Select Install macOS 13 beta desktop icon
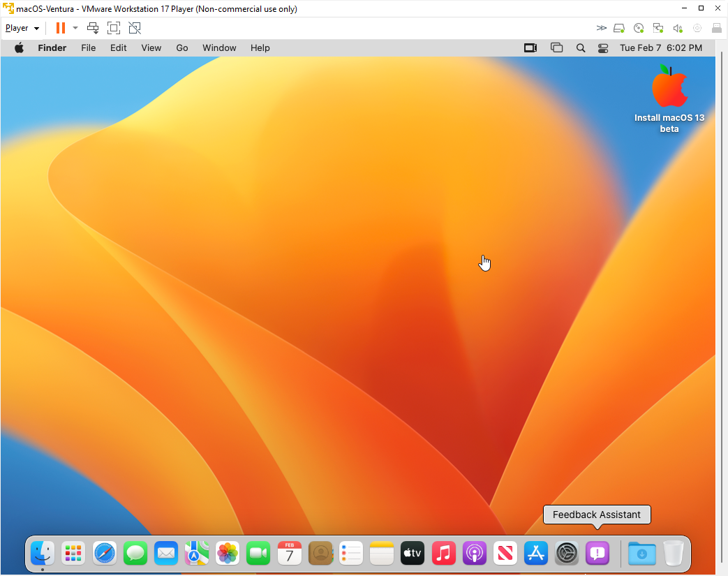 pyautogui.click(x=669, y=87)
